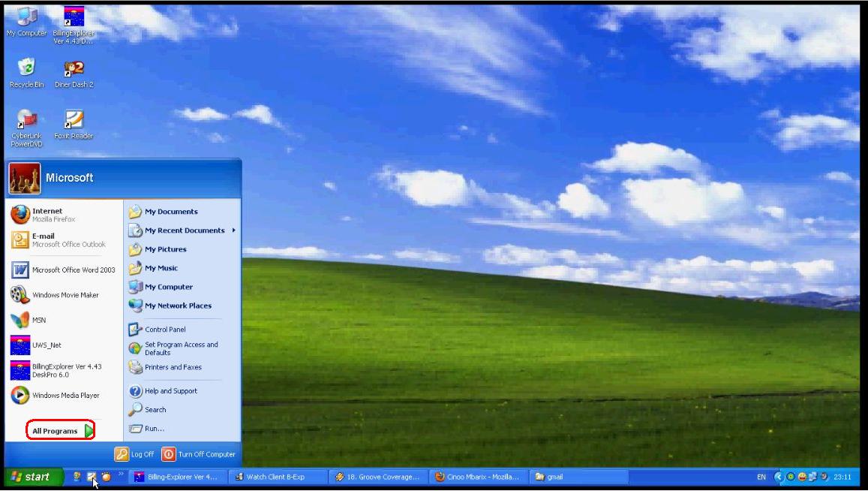Click the Log Off button

pyautogui.click(x=134, y=454)
